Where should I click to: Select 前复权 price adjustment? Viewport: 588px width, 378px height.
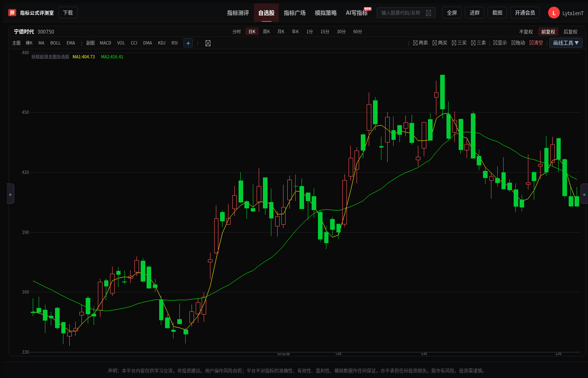coord(548,32)
